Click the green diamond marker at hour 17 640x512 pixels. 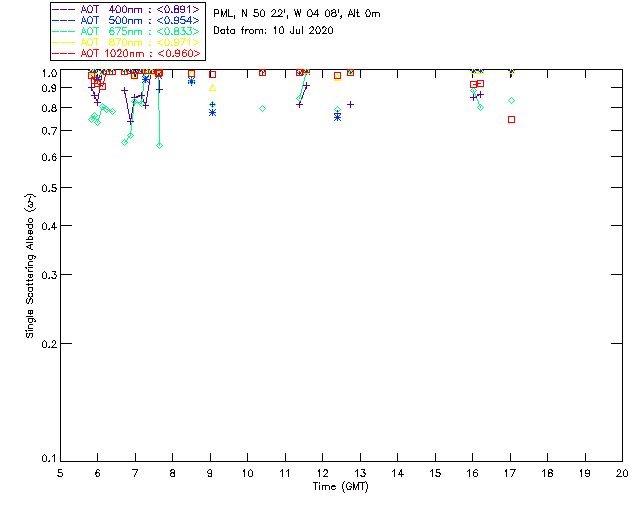click(x=511, y=101)
